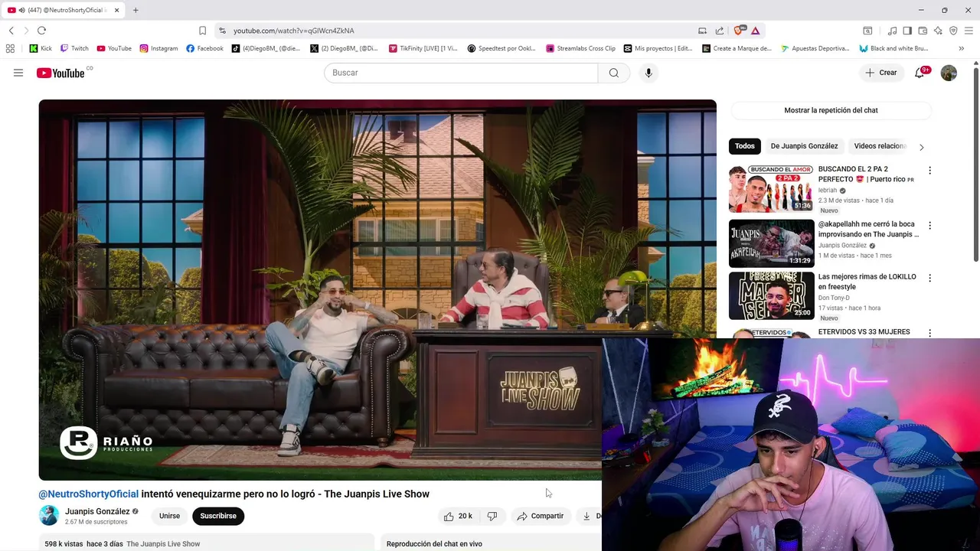Open the Brave Wallet icon

tap(923, 31)
